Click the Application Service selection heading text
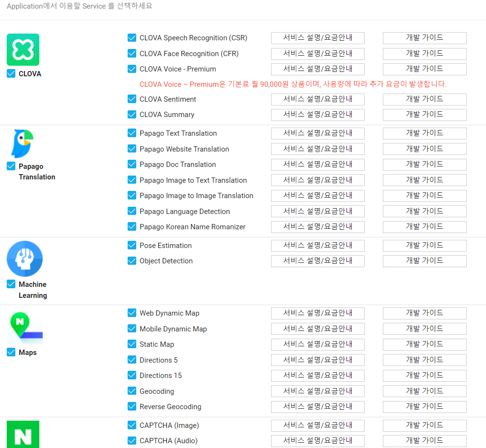This screenshot has width=486, height=448. point(79,6)
